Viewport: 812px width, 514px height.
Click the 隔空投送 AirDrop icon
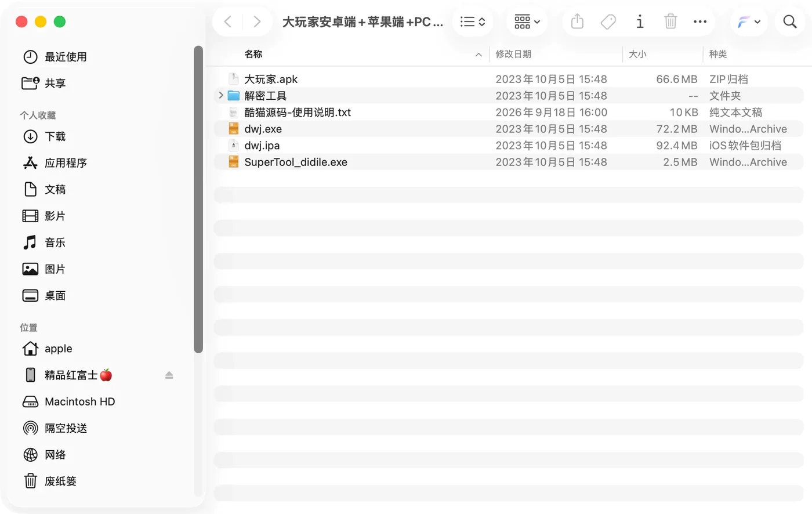coord(30,428)
